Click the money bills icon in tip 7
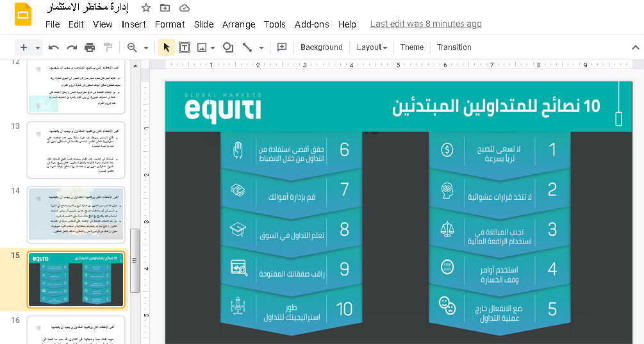 click(238, 190)
